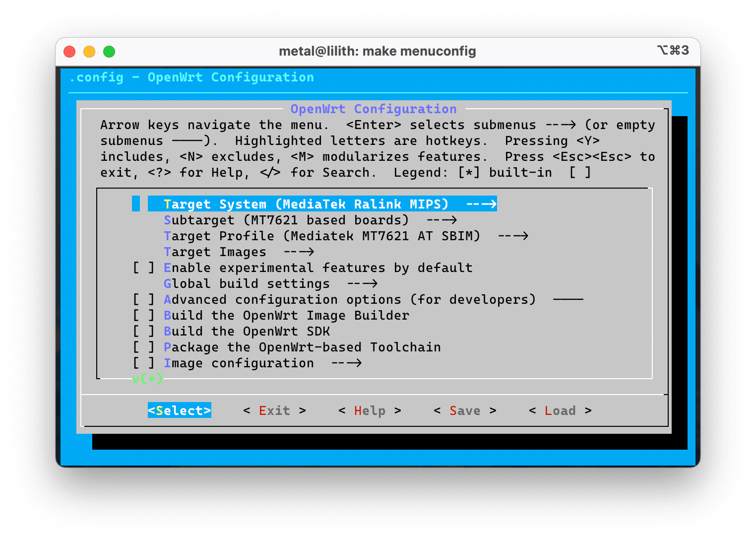Viewport: 756px width, 541px height.
Task: Click arrow after Global build settings
Action: tap(362, 283)
